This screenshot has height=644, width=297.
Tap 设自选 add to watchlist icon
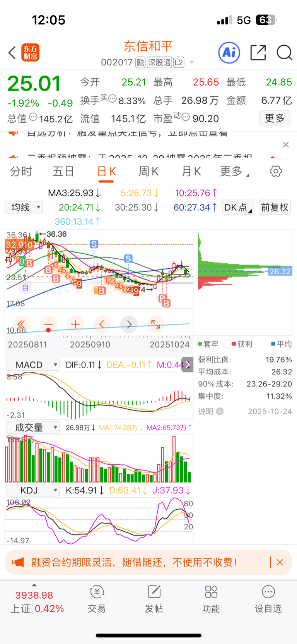coord(268,599)
